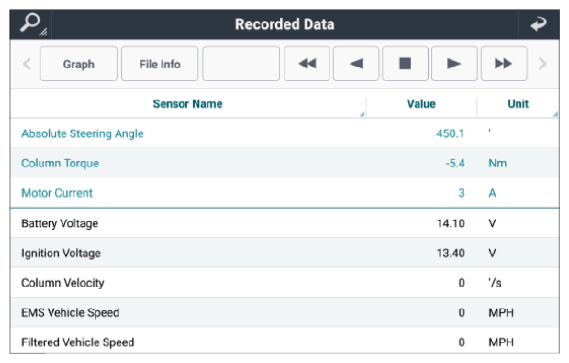Click the 14.10 battery voltage value

451,223
